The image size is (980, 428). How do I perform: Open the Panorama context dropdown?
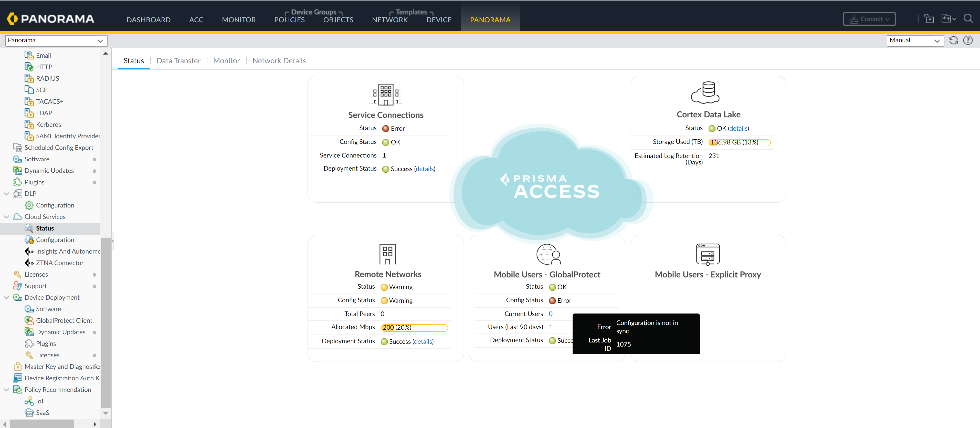tap(56, 40)
